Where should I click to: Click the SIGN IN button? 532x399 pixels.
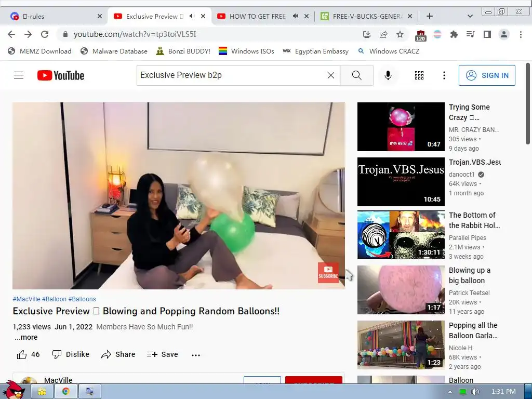[x=487, y=75]
